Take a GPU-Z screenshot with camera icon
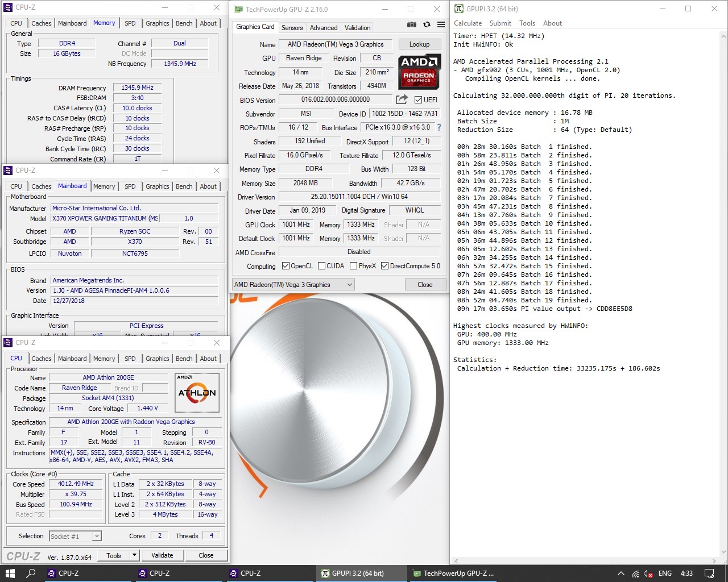Screen dimensions: 728x582 tap(412, 25)
